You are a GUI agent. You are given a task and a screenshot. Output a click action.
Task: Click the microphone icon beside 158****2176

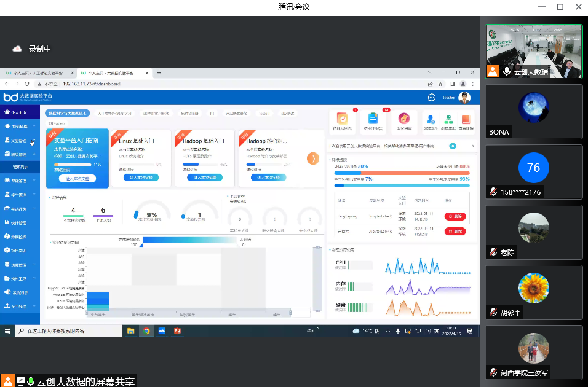pyautogui.click(x=493, y=192)
